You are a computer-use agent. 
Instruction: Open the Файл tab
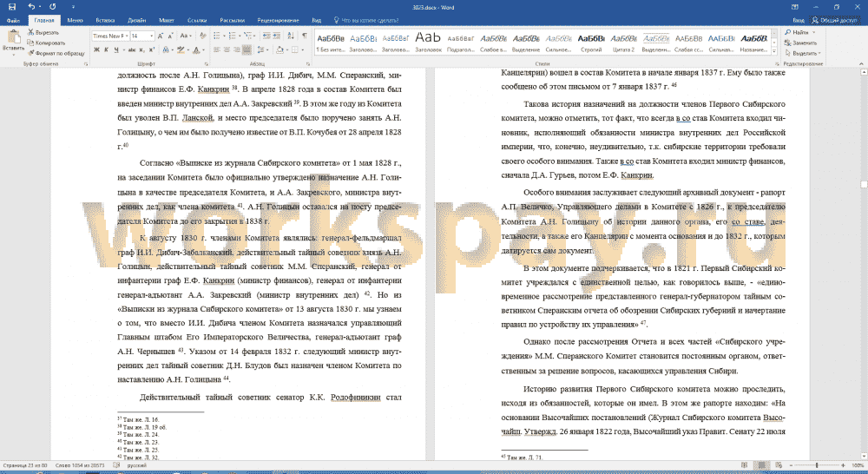tap(13, 21)
